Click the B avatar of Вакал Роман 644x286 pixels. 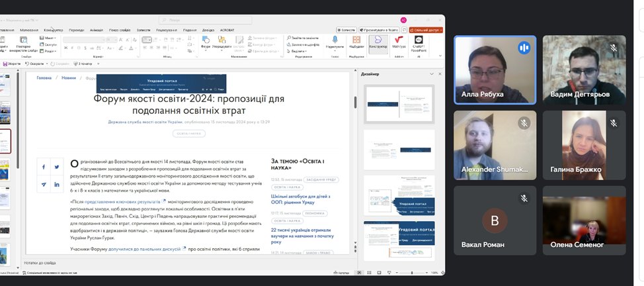coord(495,220)
